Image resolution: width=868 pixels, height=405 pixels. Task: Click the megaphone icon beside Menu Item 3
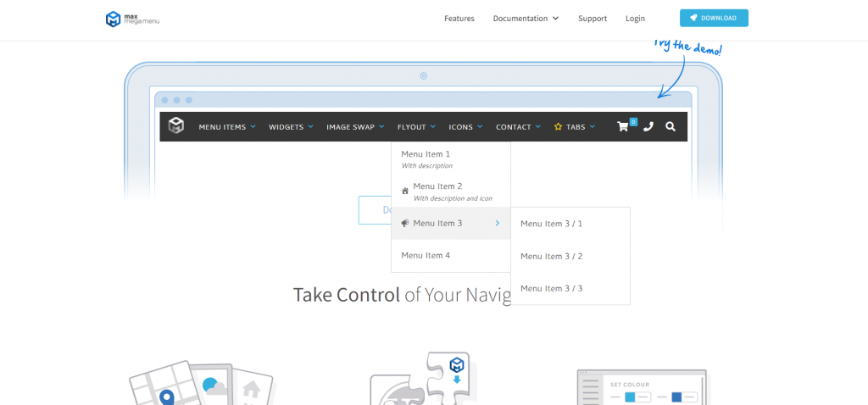tap(405, 223)
